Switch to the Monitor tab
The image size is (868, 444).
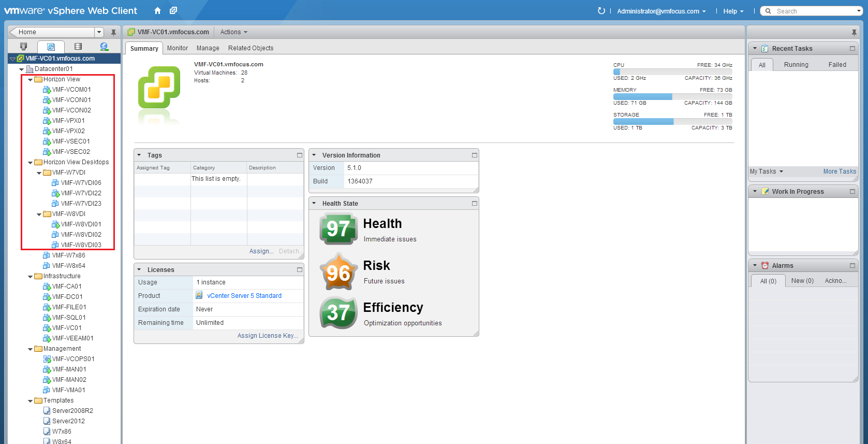point(177,48)
